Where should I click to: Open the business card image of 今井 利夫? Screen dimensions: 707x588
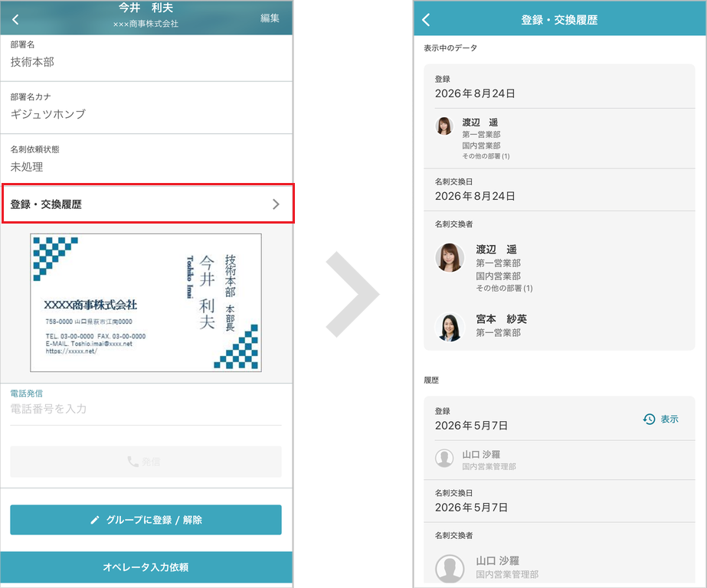pos(146,302)
